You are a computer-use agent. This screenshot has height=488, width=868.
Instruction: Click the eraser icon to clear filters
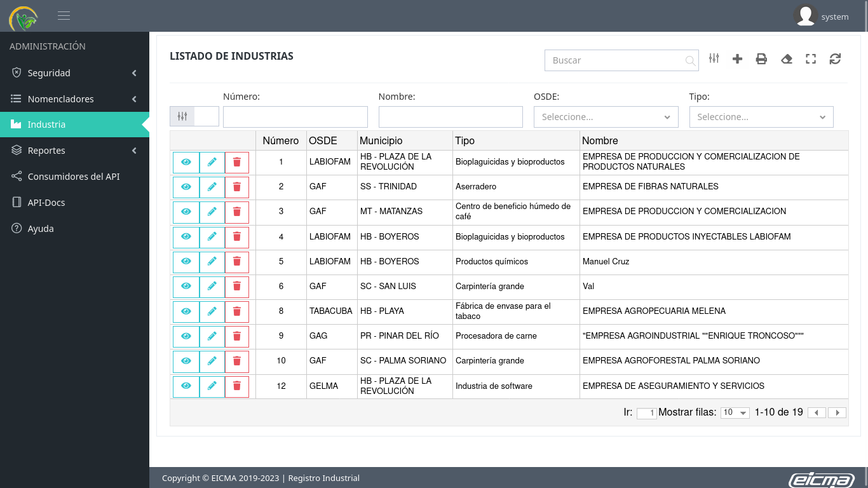[787, 59]
